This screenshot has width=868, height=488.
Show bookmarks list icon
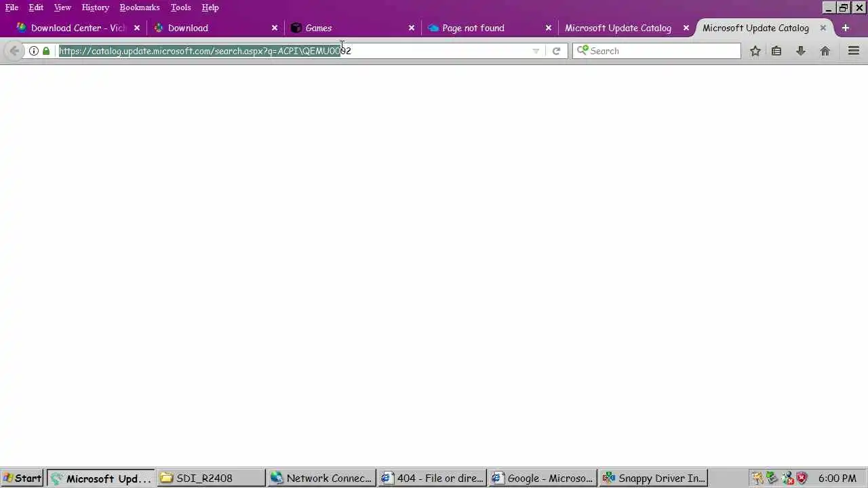coord(776,51)
